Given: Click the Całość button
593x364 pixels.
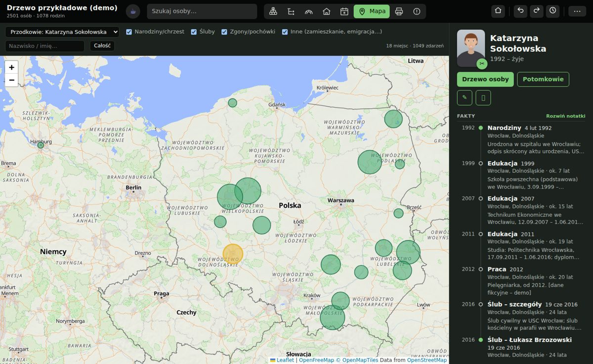Looking at the screenshot, I should click(102, 46).
